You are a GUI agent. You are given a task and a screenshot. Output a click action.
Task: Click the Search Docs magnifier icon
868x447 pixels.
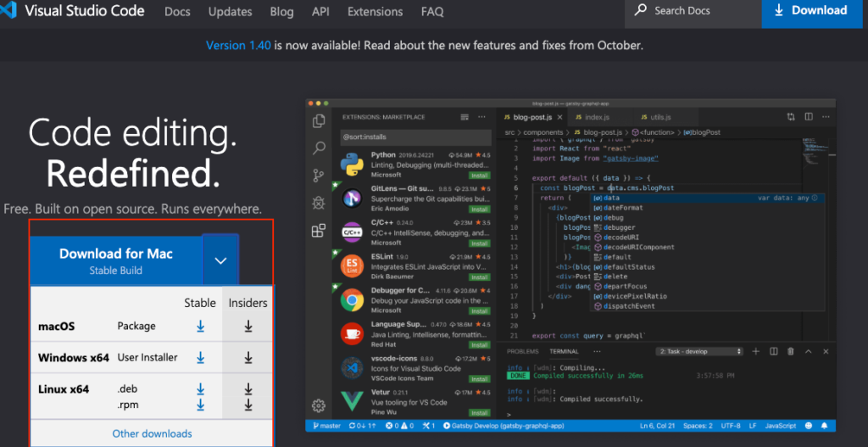tap(641, 10)
